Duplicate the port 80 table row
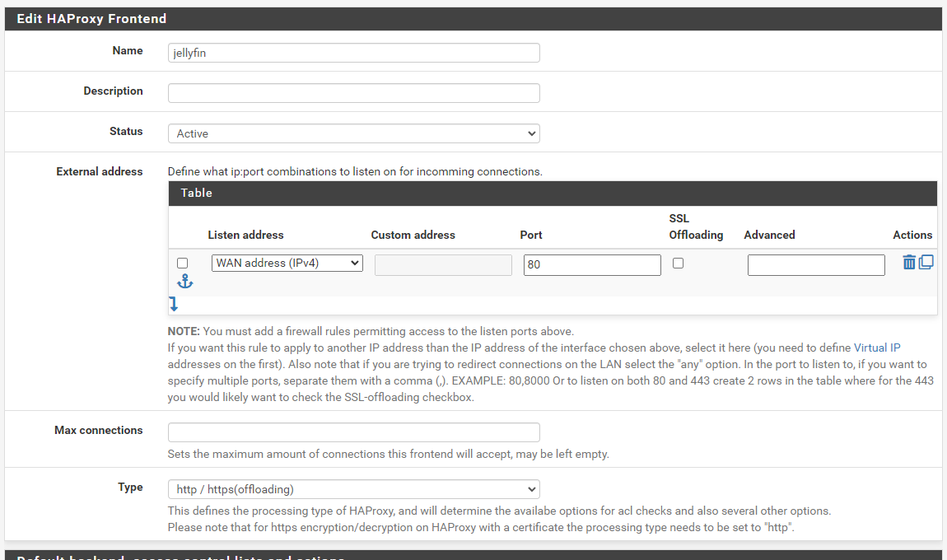947x560 pixels. [x=926, y=263]
